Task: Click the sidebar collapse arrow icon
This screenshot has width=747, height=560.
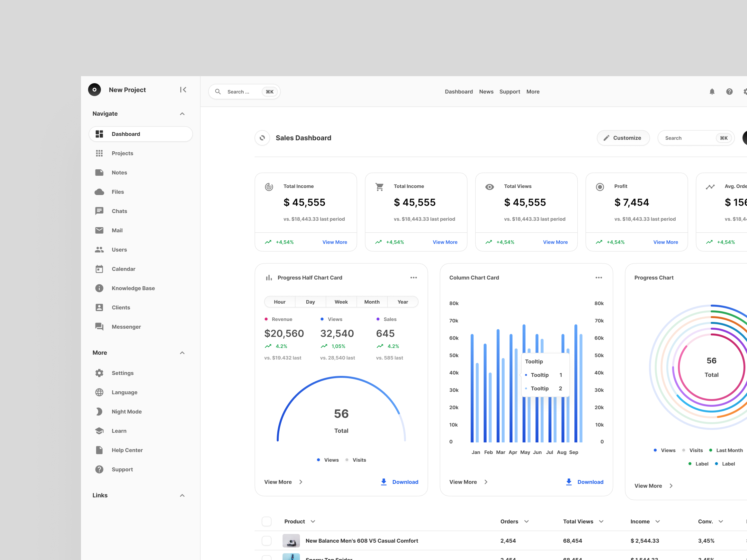Action: (183, 90)
